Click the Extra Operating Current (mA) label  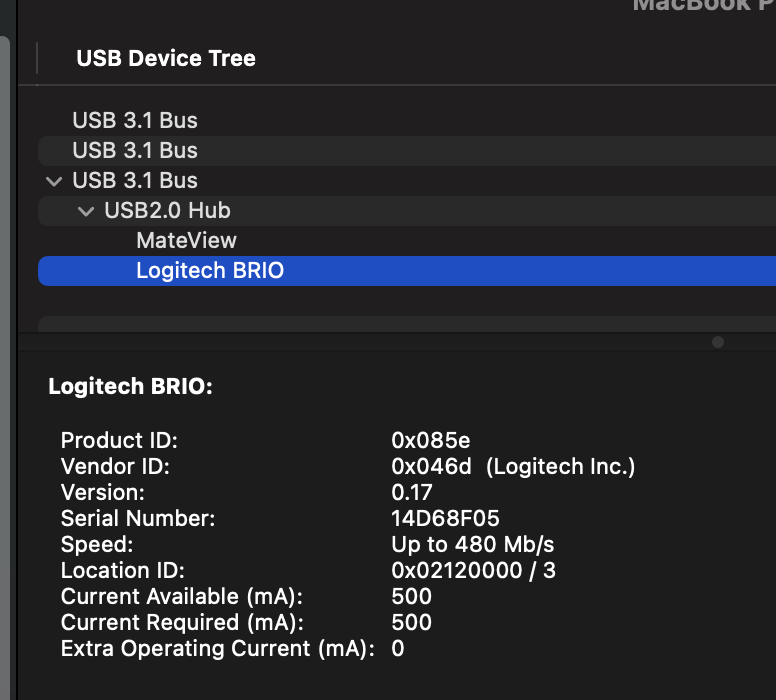(217, 648)
